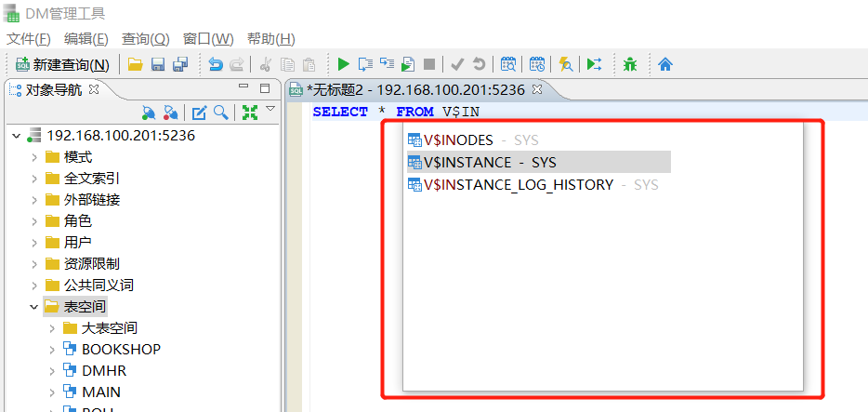This screenshot has width=868, height=412.
Task: Choose V$INSTANCE from the autocomplete list
Action: pyautogui.click(x=539, y=162)
